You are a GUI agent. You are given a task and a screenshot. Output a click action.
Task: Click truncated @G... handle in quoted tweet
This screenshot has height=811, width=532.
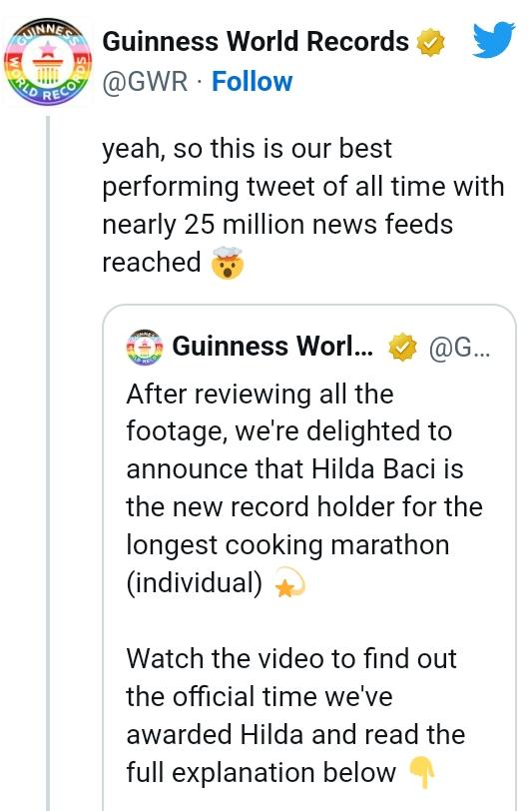(x=459, y=347)
